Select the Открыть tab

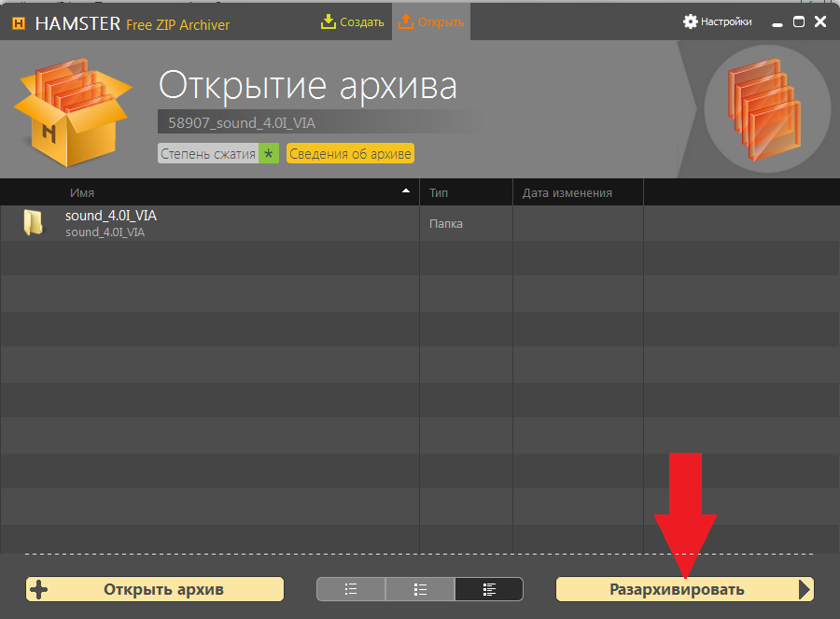pyautogui.click(x=431, y=22)
